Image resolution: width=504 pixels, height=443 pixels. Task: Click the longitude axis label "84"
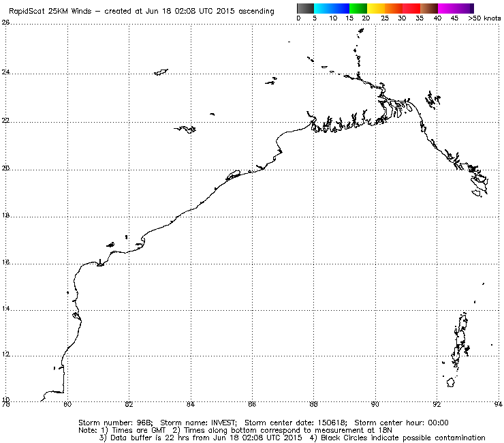(191, 404)
